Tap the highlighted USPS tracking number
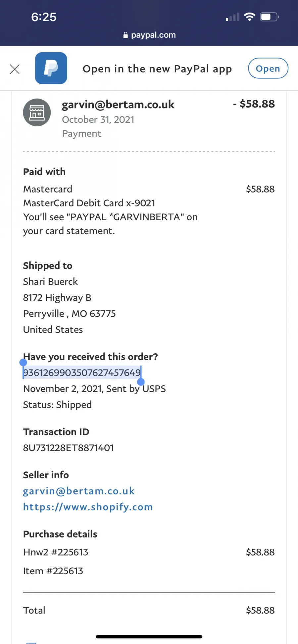 82,373
